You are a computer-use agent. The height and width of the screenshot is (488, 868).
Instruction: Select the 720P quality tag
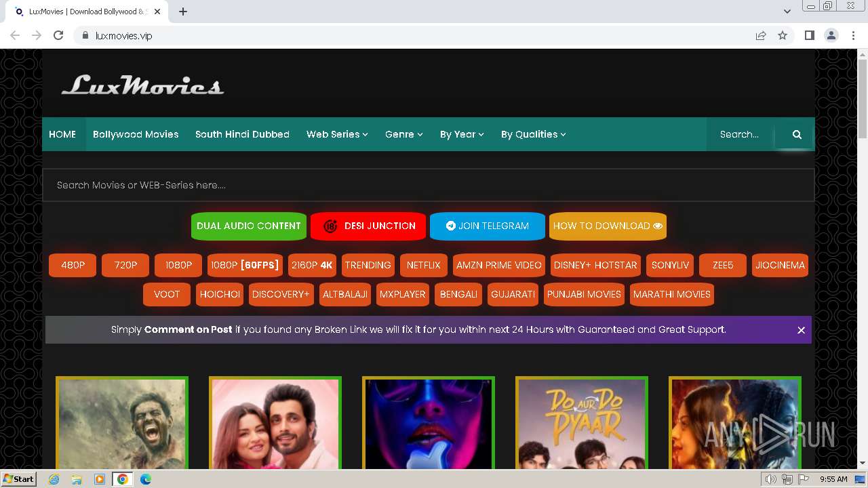[x=125, y=265]
